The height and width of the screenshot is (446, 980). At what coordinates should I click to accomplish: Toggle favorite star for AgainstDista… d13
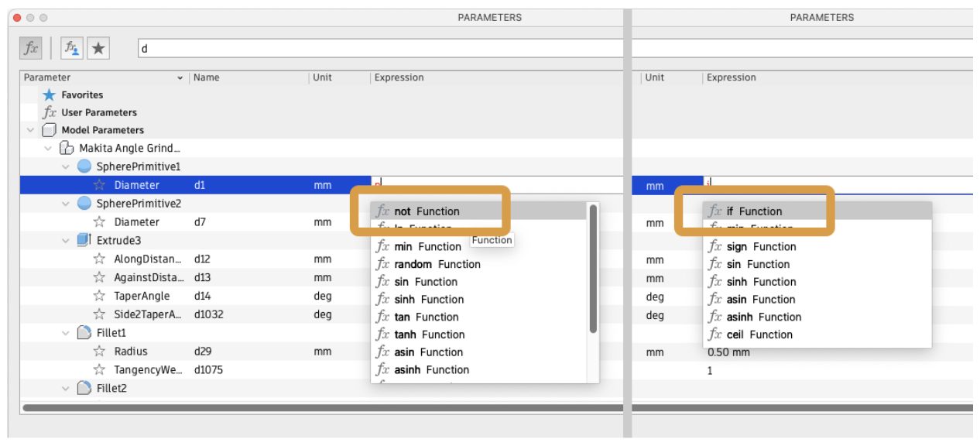[99, 277]
